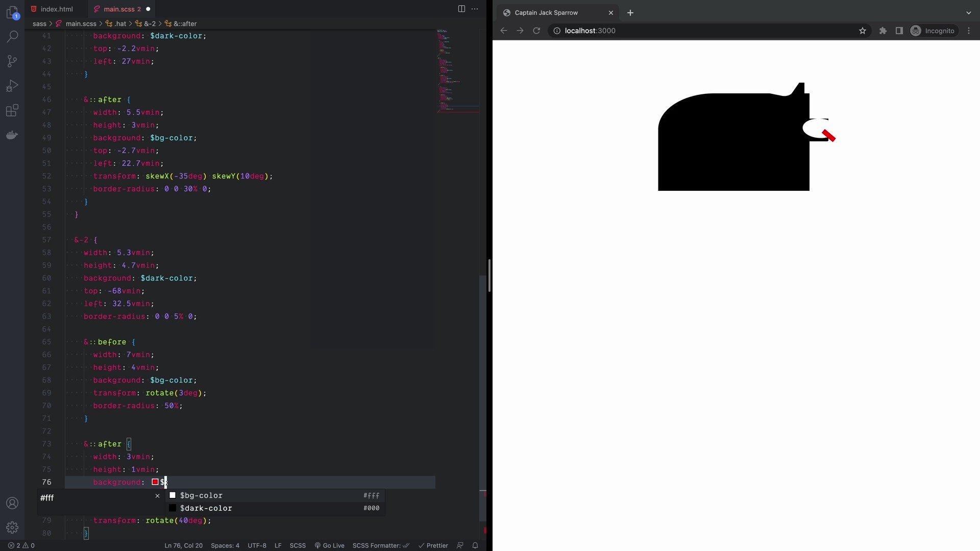Open the Source Control view

tap(12, 61)
